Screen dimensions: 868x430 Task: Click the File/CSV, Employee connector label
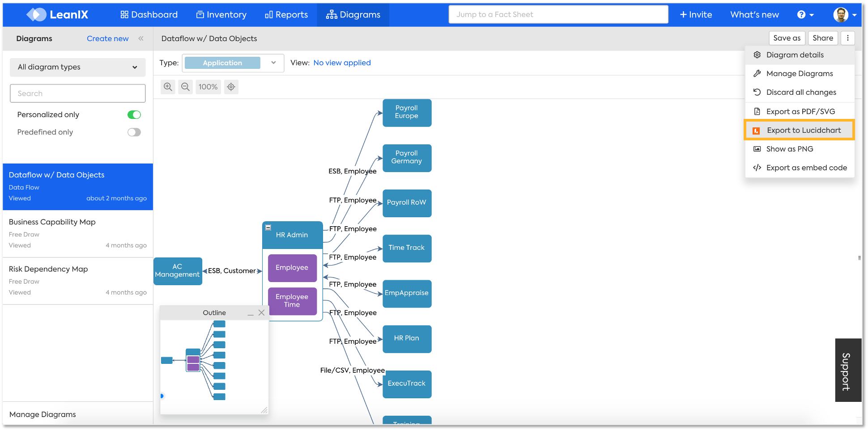coord(353,371)
